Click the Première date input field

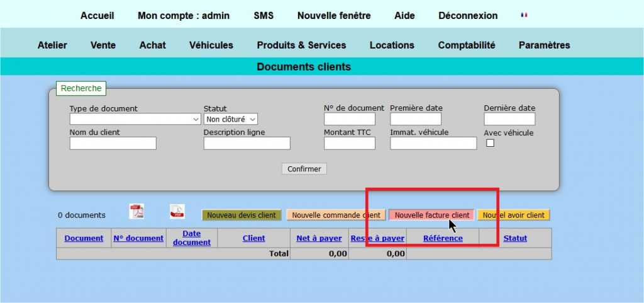point(415,119)
